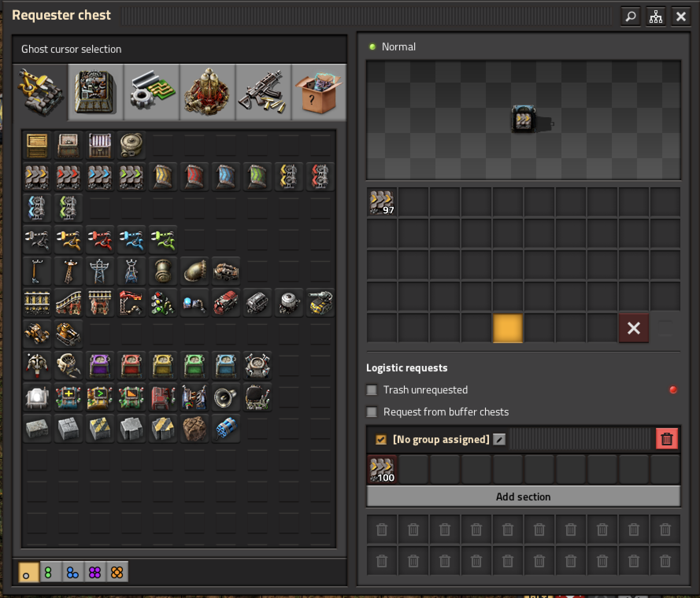Select the wooden chest item
700x598 pixels.
[37, 145]
